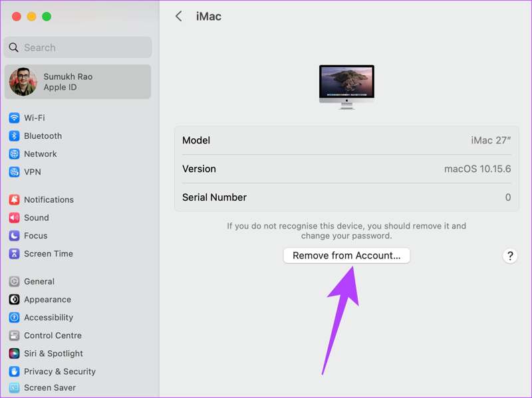Image resolution: width=532 pixels, height=398 pixels.
Task: Select Accessibility settings label
Action: tap(49, 318)
